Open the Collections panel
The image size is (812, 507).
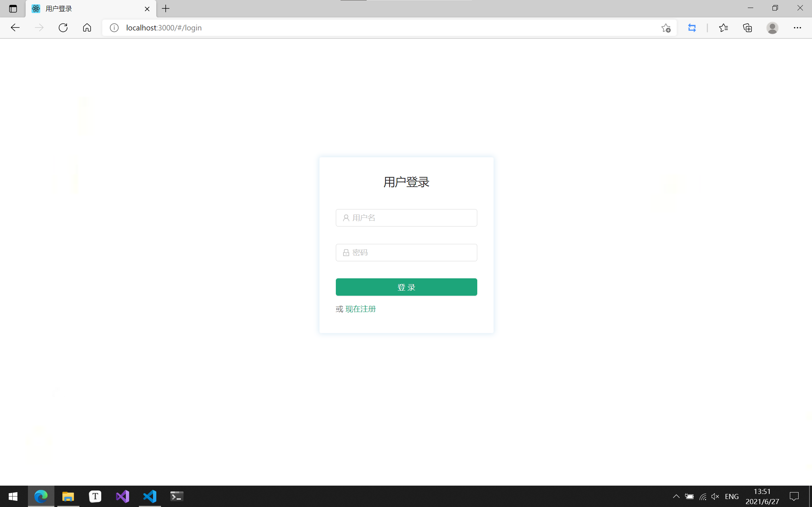click(747, 28)
